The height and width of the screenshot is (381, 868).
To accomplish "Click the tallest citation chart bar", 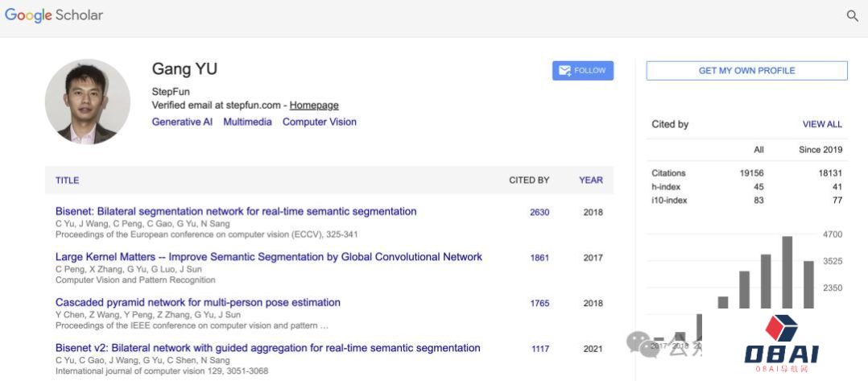I will (787, 272).
